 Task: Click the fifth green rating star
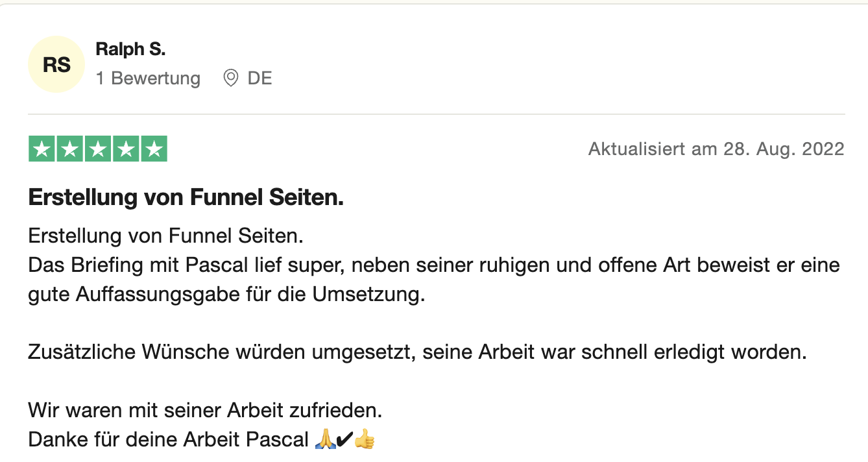click(154, 149)
